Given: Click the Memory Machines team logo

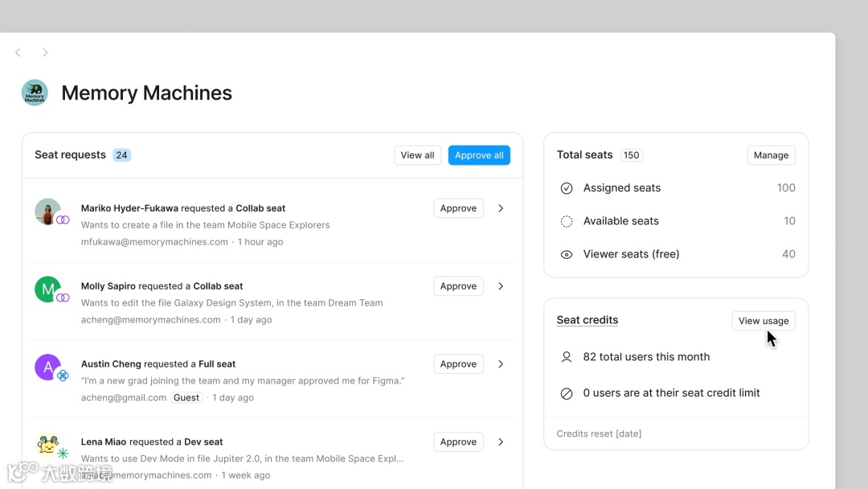Looking at the screenshot, I should 35,92.
